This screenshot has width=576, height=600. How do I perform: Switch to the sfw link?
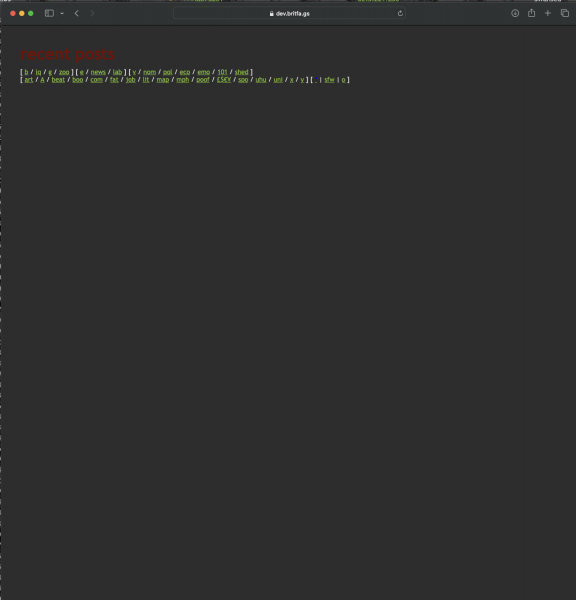point(329,80)
